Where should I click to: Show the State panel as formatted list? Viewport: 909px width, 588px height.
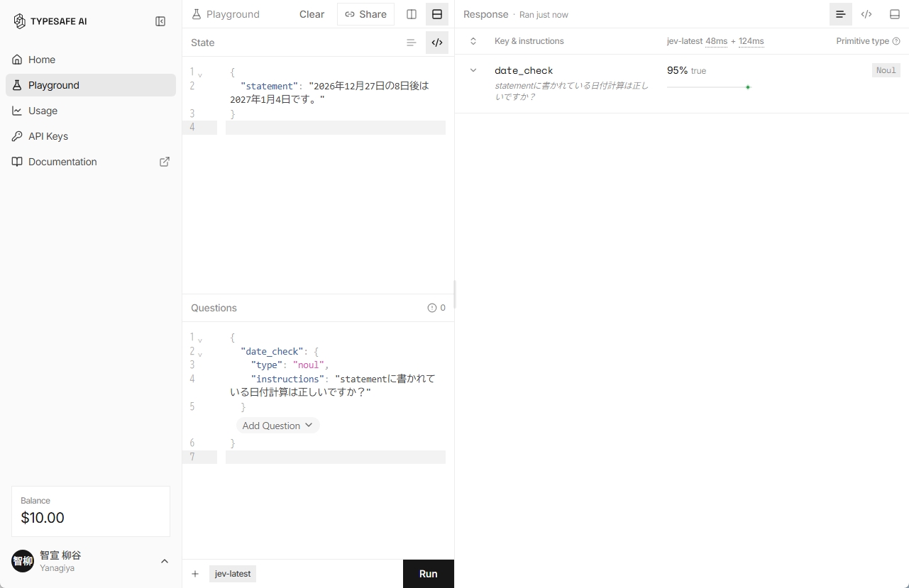tap(412, 43)
